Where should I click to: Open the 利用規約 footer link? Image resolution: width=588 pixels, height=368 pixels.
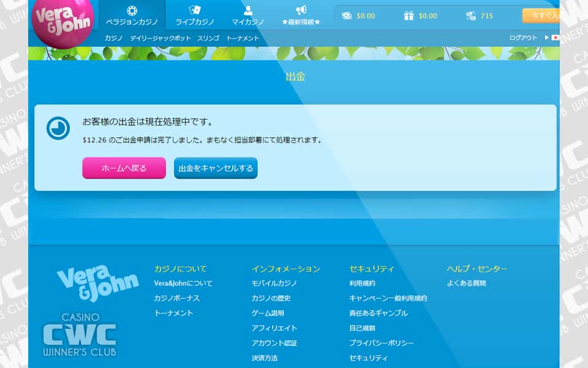362,283
